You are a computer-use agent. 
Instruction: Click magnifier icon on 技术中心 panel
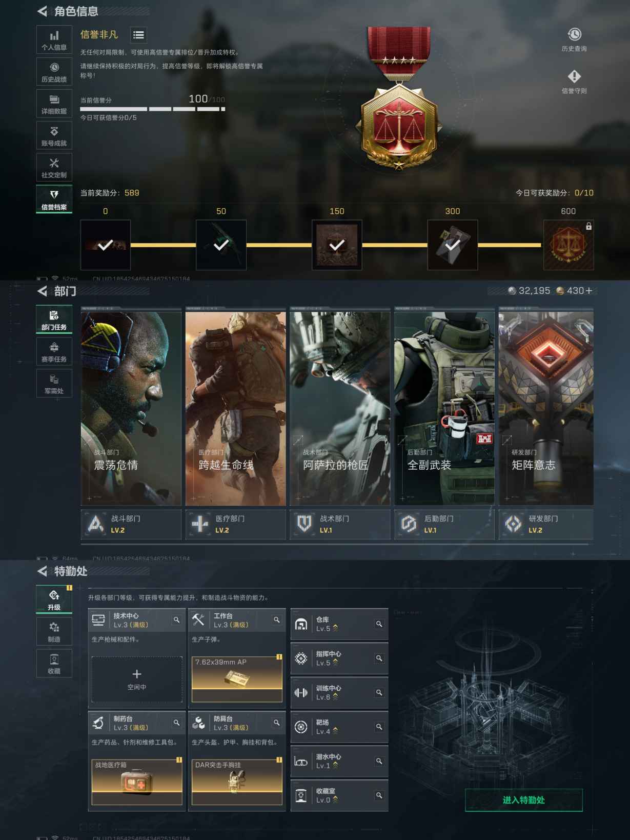tap(176, 620)
